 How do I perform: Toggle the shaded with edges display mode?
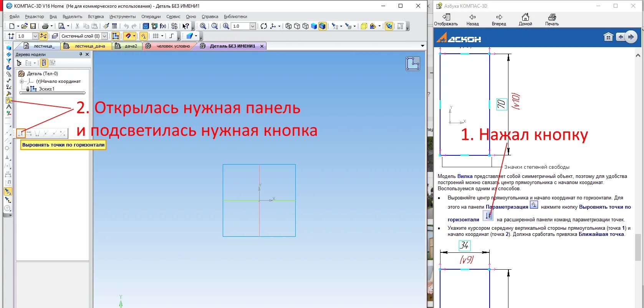click(x=322, y=26)
